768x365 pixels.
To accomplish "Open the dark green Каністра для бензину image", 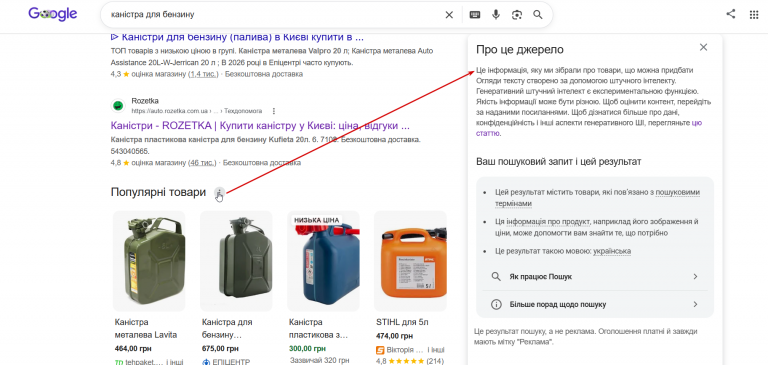I will (x=236, y=261).
